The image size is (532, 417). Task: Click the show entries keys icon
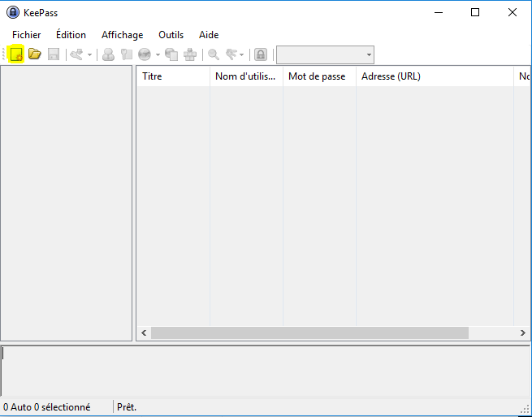(x=231, y=54)
